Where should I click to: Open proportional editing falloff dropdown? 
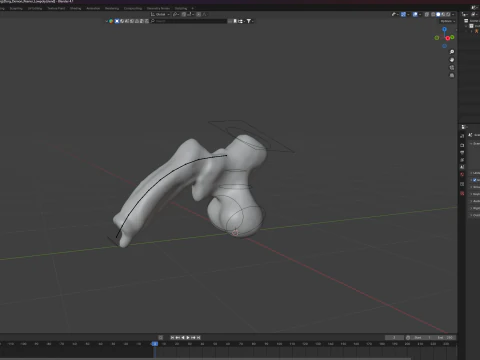point(205,14)
